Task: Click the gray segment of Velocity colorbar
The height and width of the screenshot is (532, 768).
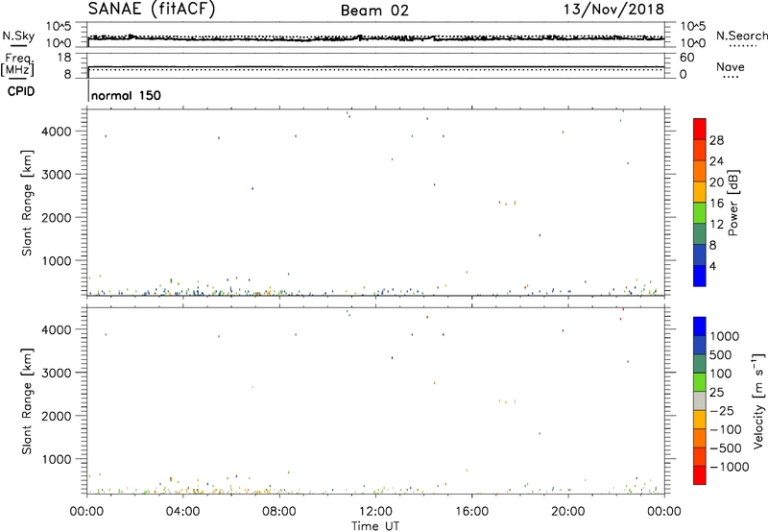Action: click(700, 396)
